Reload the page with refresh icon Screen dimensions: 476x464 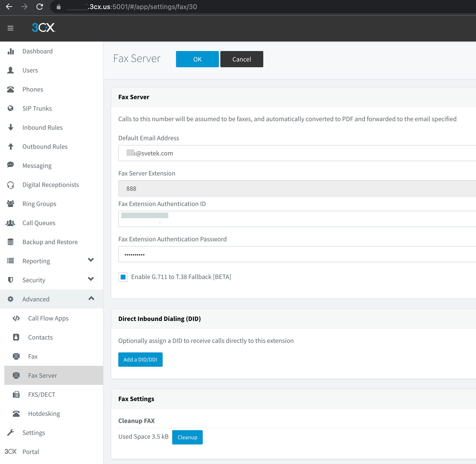[40, 7]
